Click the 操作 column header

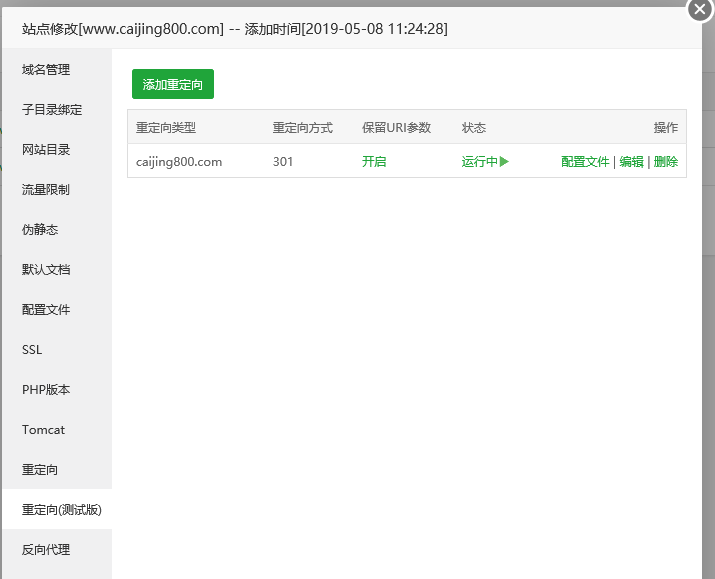[x=665, y=128]
